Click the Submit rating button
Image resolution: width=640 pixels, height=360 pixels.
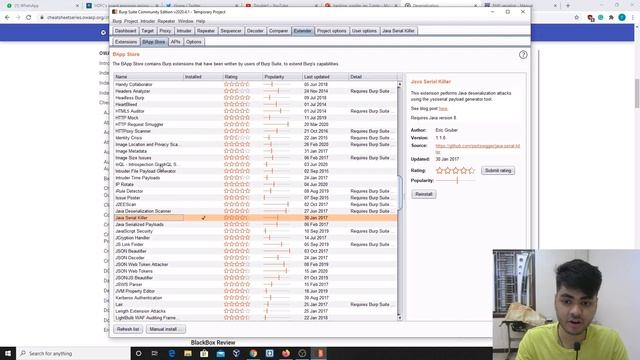point(498,171)
